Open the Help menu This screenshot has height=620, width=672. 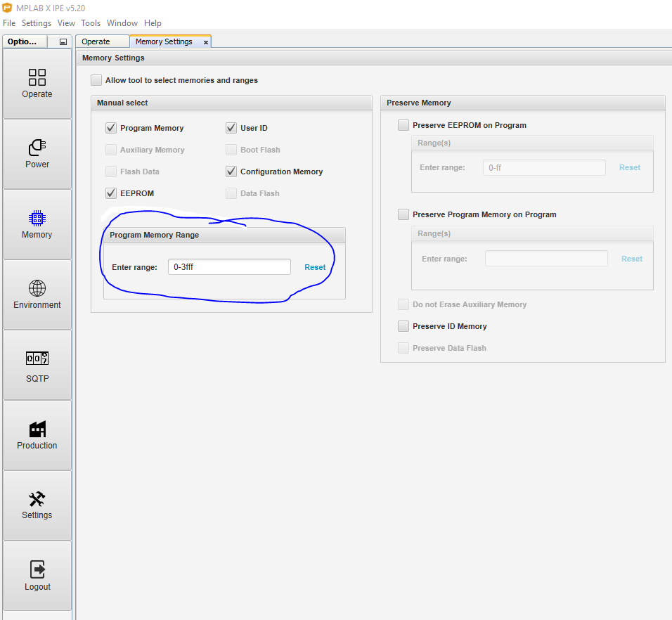coord(153,23)
